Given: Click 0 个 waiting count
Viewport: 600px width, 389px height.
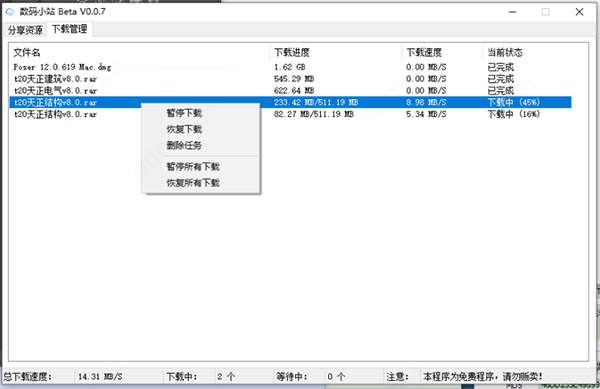Looking at the screenshot, I should (336, 377).
